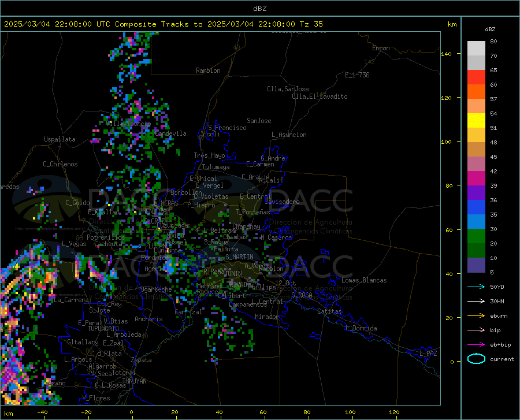
Task: Click the 'Tulumaya' map label
Action: point(216,167)
